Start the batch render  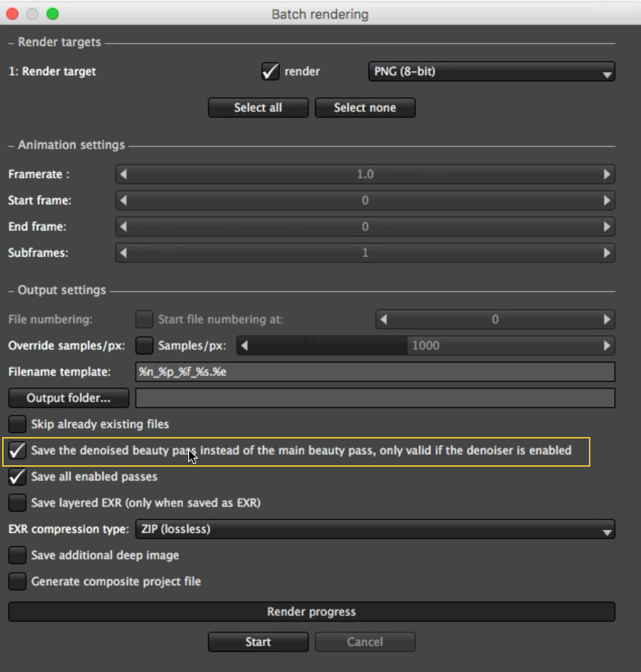(258, 642)
